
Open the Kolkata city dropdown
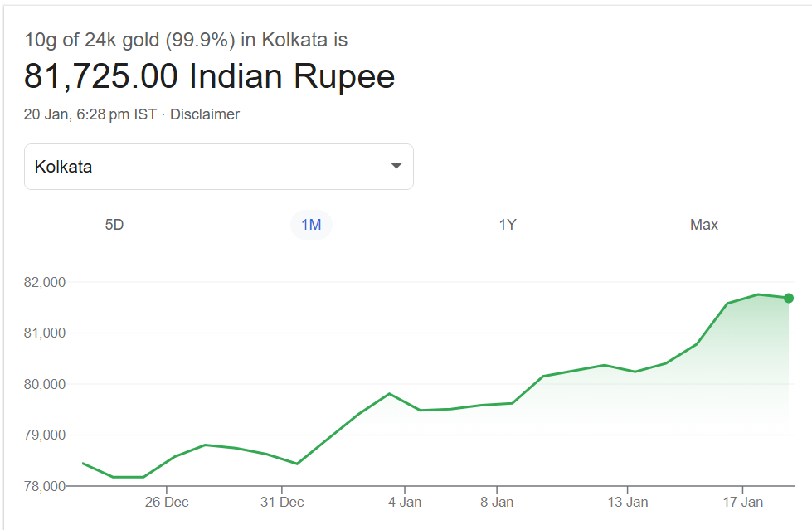pos(218,167)
